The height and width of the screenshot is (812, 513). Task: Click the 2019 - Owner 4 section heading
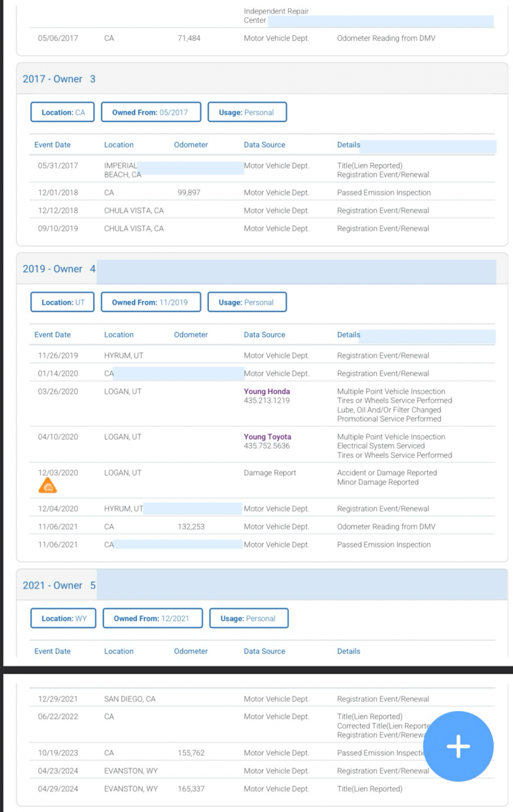[x=59, y=269]
